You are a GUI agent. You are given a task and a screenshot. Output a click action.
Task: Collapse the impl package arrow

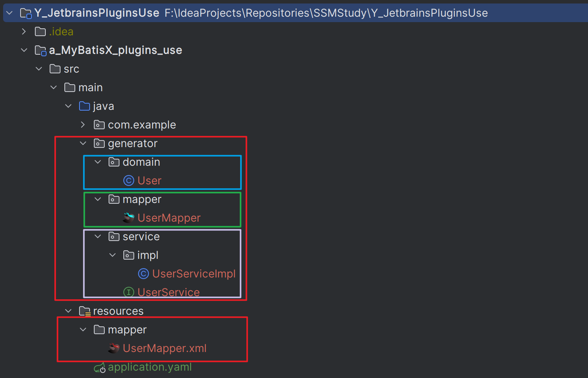(112, 255)
